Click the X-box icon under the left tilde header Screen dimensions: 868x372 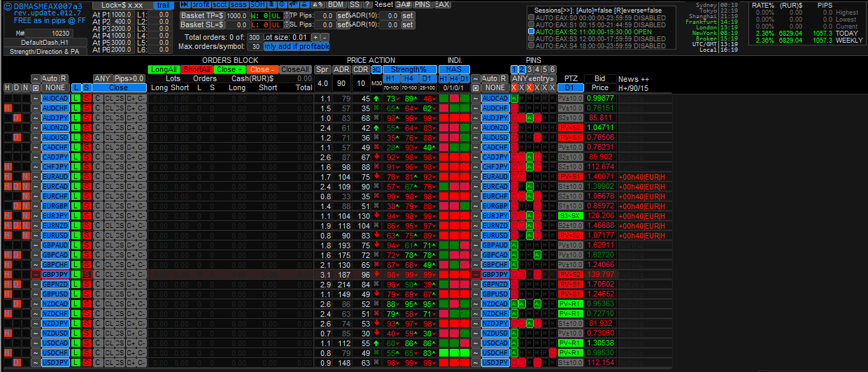pyautogui.click(x=35, y=88)
